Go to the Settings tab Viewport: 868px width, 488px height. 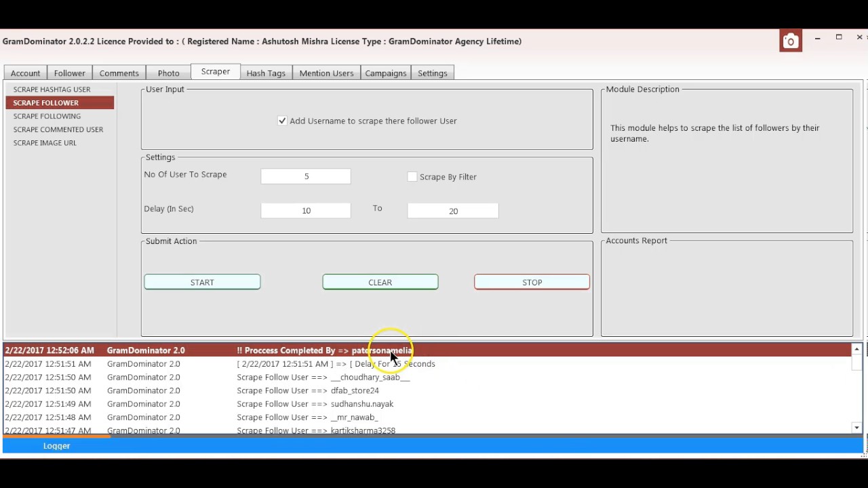pos(433,73)
